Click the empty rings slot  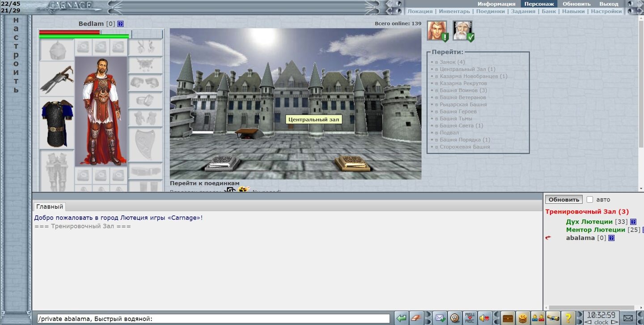[x=145, y=100]
